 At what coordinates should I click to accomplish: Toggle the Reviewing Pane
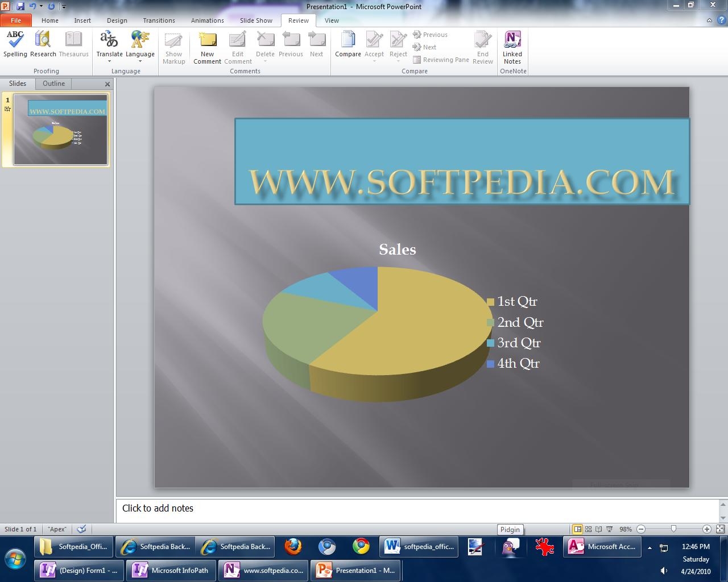441,60
